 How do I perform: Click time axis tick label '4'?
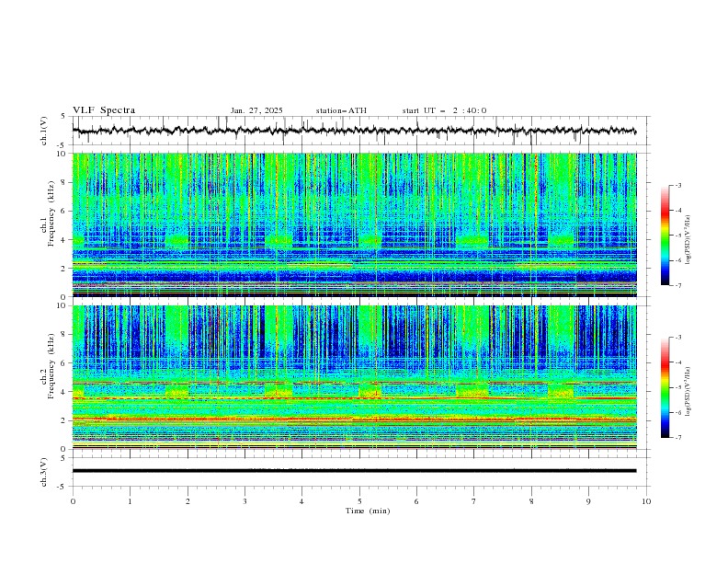(x=301, y=501)
